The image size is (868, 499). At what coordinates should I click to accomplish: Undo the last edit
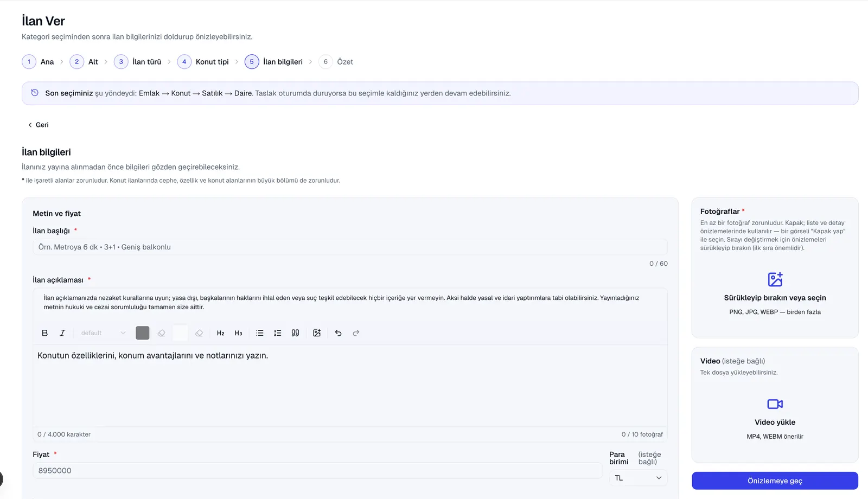(339, 333)
